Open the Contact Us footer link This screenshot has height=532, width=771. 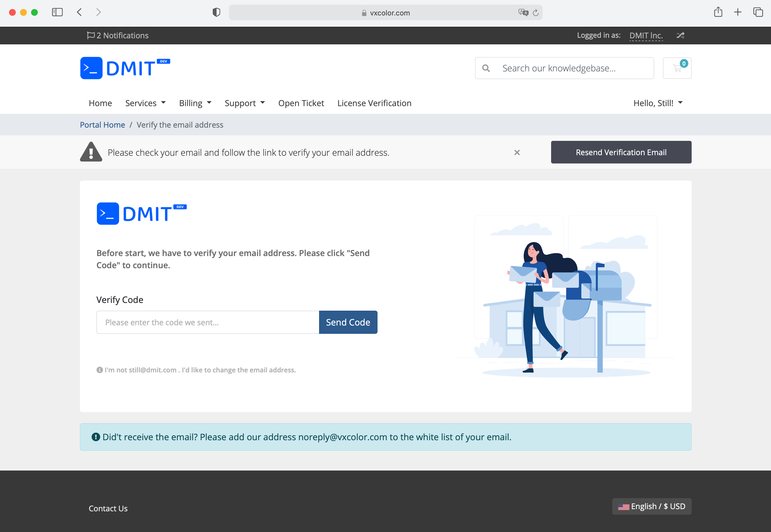tap(108, 508)
